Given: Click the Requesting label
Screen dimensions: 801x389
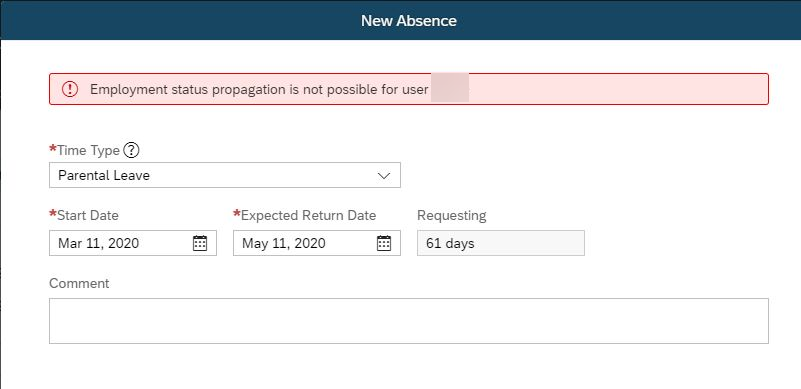Looking at the screenshot, I should [452, 216].
